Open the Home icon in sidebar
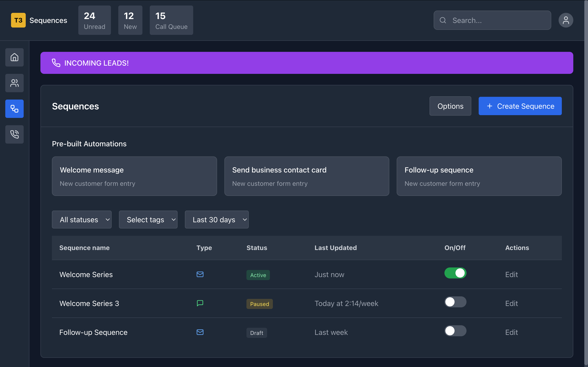The image size is (588, 367). (14, 57)
